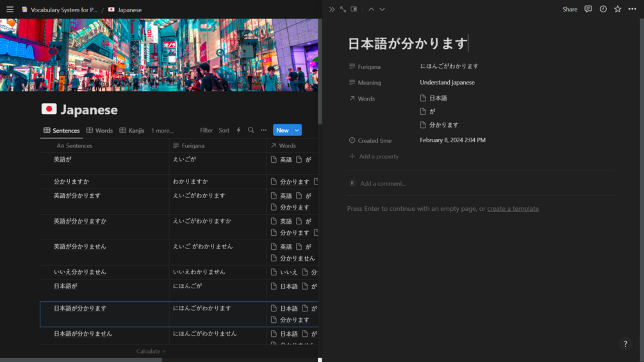Select the 英語が分かりますか sentence cell
Image resolution: width=644 pixels, height=362 pixels.
coord(104,227)
